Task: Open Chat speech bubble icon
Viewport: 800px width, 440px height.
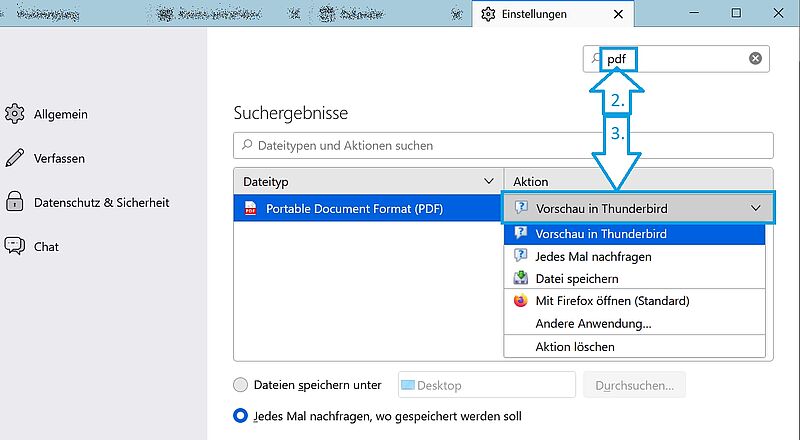Action: click(14, 246)
